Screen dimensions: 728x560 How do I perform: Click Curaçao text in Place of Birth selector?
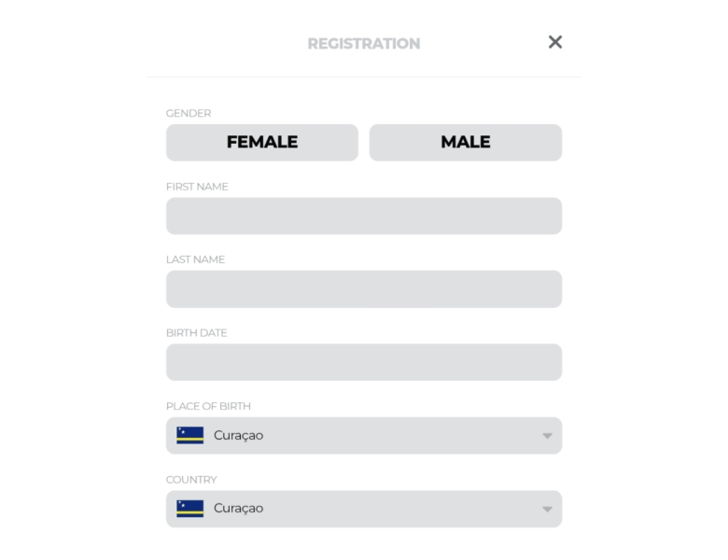[238, 436]
